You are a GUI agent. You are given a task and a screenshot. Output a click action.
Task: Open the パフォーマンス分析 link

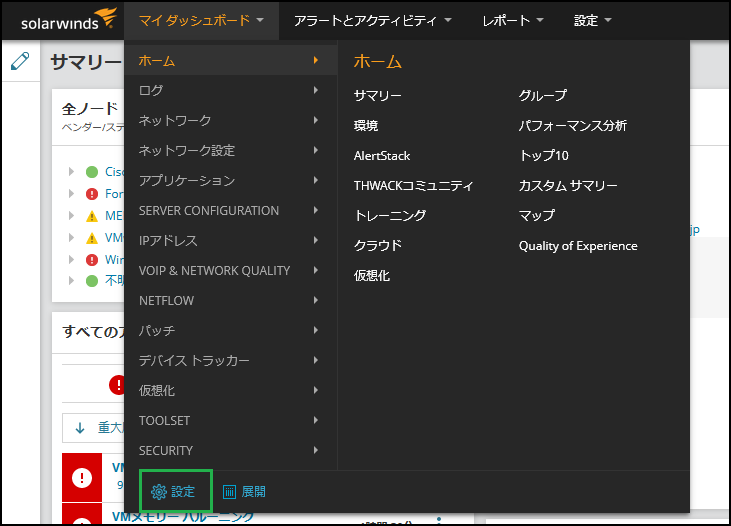click(x=572, y=125)
